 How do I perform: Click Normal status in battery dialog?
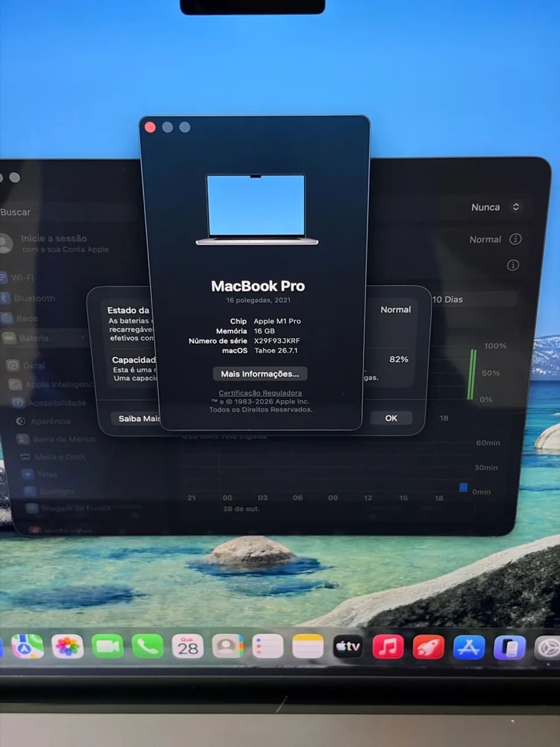(395, 310)
